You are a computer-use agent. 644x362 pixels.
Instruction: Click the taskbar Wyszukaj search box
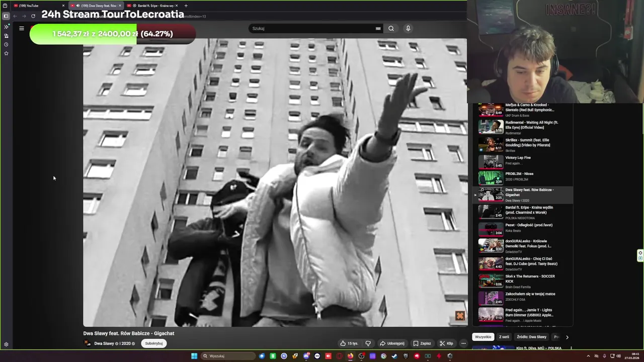click(228, 356)
